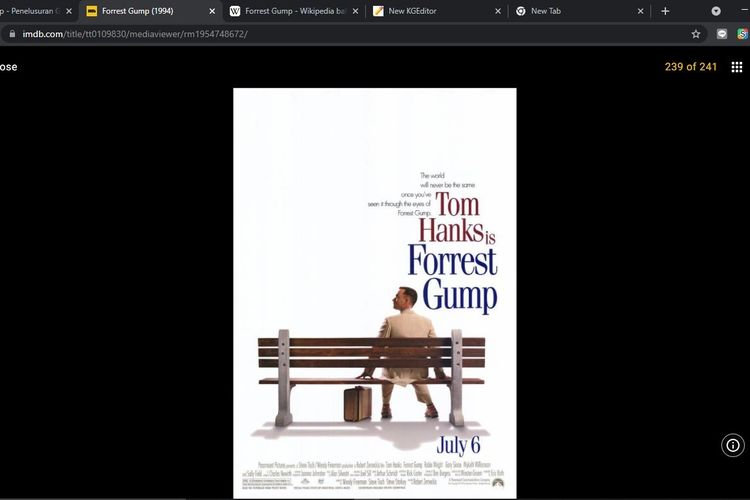Click the image info icon
Image resolution: width=750 pixels, height=500 pixels.
point(733,445)
